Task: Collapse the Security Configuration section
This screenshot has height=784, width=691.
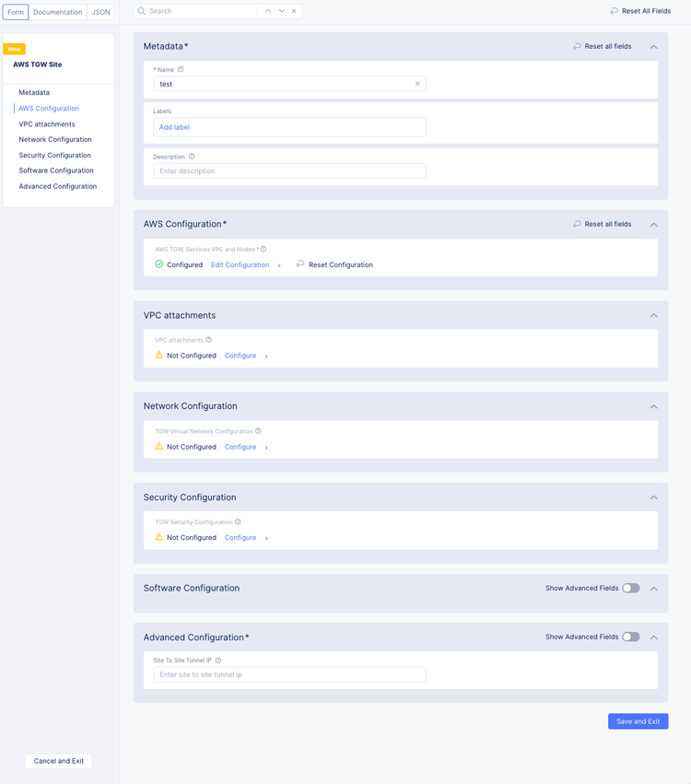Action: (x=653, y=497)
